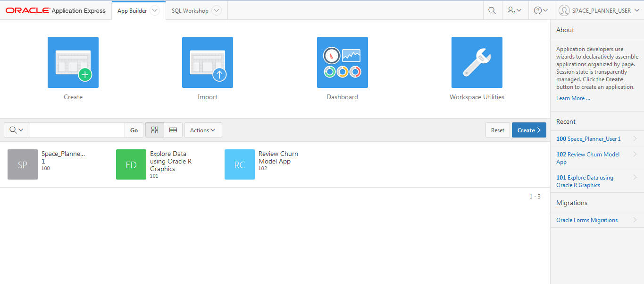Open the Space_Planne... 1 application title
The image size is (644, 284).
pos(63,157)
